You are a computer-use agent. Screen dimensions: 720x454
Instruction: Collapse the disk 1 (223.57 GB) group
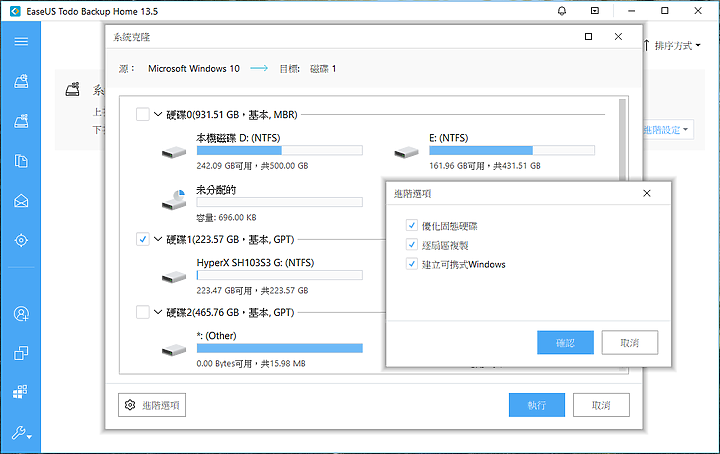158,239
